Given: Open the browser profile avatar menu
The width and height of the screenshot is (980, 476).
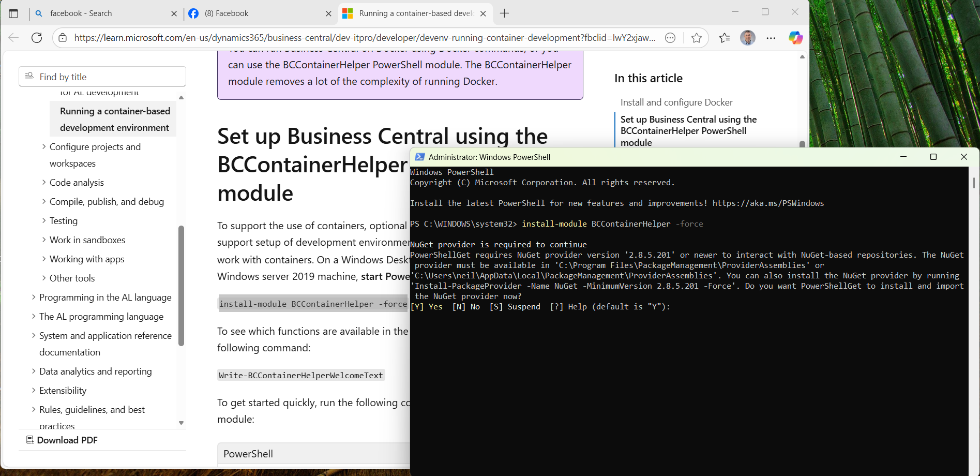Looking at the screenshot, I should point(747,37).
